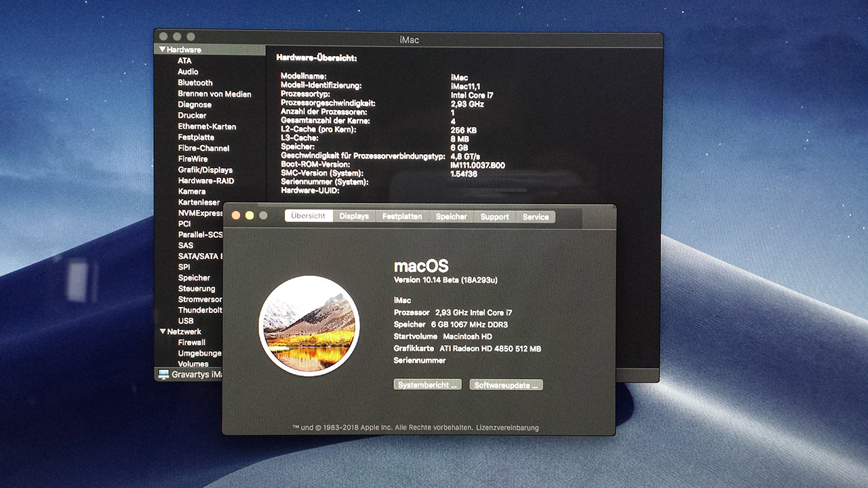Select SPI in the sidebar

point(184,267)
